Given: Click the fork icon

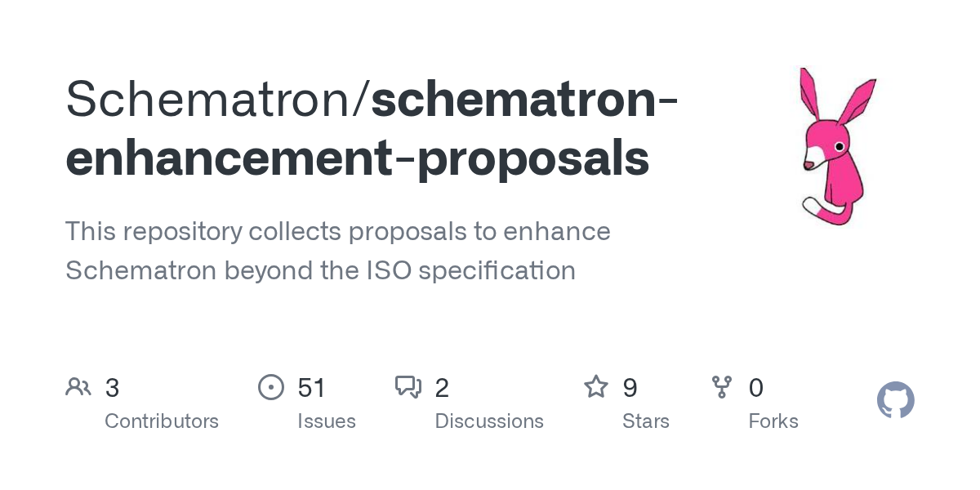Looking at the screenshot, I should point(722,387).
